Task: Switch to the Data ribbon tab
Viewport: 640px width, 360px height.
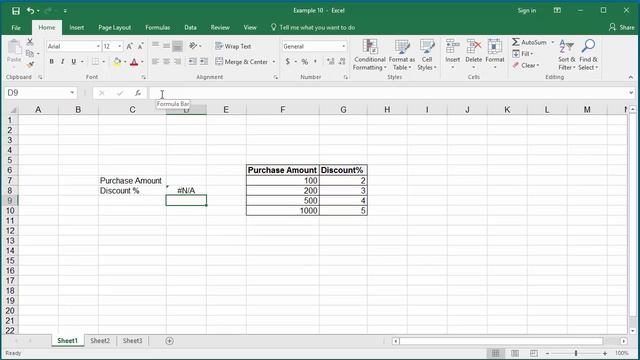Action: coord(190,28)
